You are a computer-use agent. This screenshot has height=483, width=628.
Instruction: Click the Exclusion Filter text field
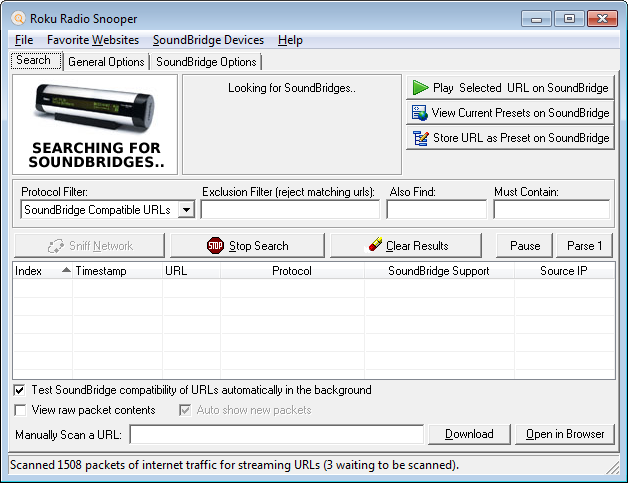(290, 209)
